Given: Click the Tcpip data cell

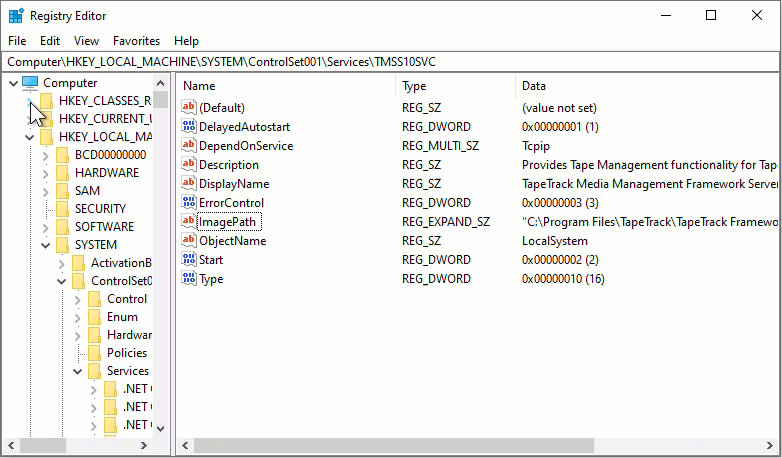Looking at the screenshot, I should coord(536,146).
